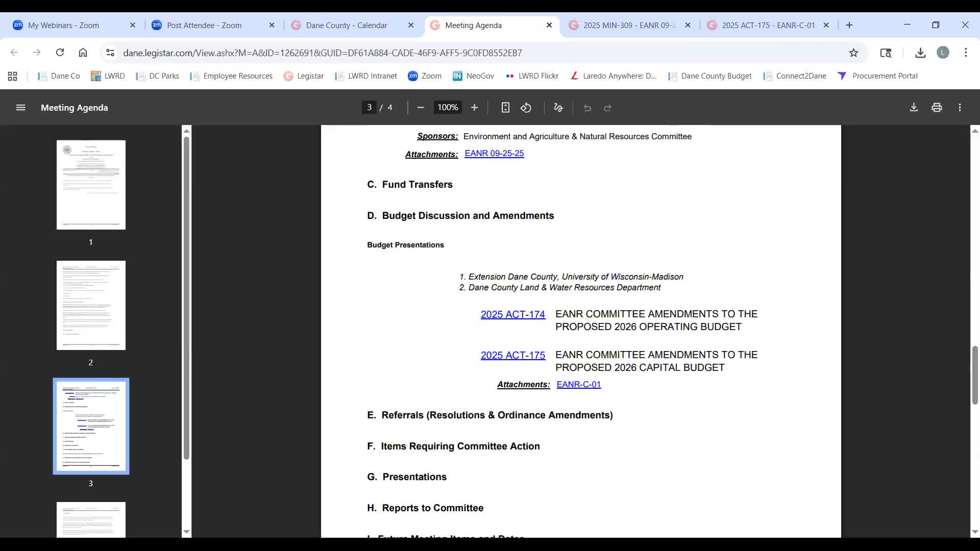Open site information icon in address bar
980x551 pixels.
[x=110, y=53]
